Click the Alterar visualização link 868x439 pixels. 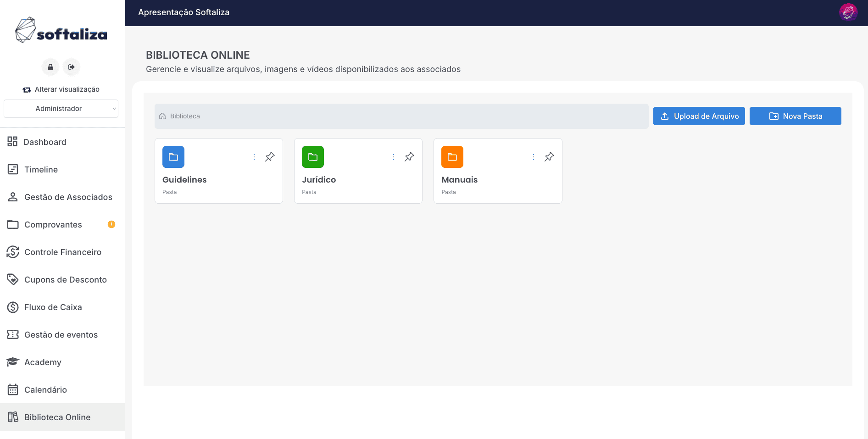pyautogui.click(x=61, y=89)
